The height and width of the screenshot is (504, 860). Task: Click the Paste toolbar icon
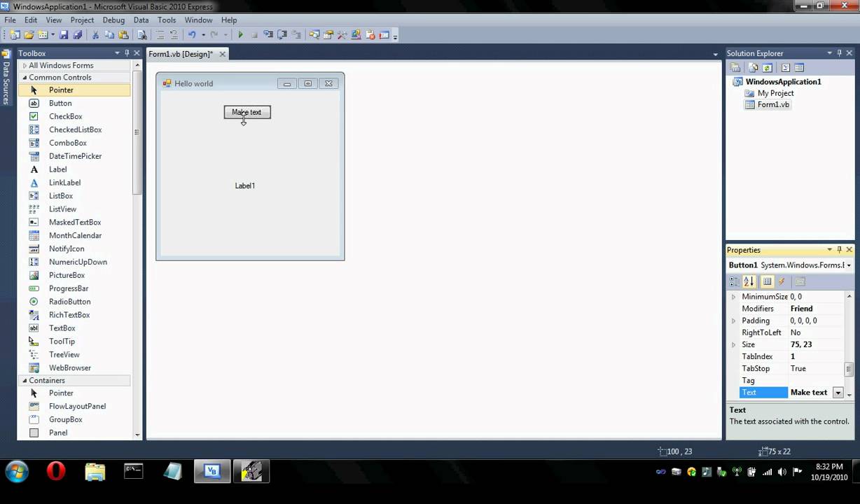coord(123,34)
